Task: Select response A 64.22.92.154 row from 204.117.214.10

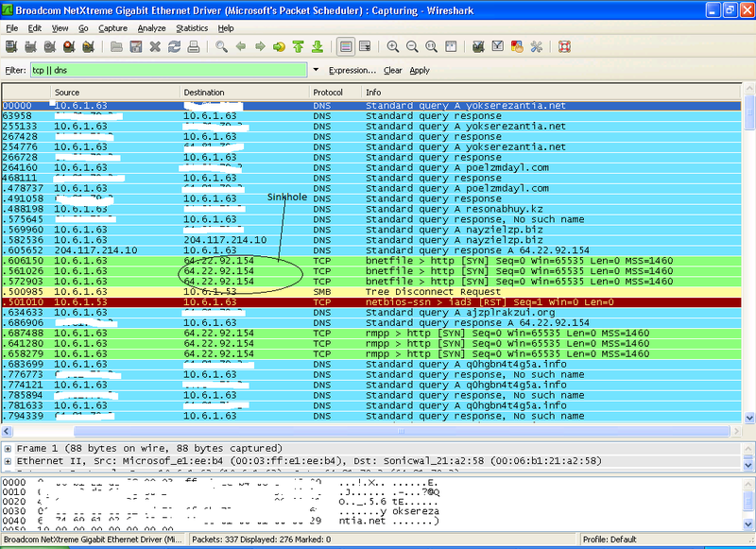Action: (x=371, y=250)
